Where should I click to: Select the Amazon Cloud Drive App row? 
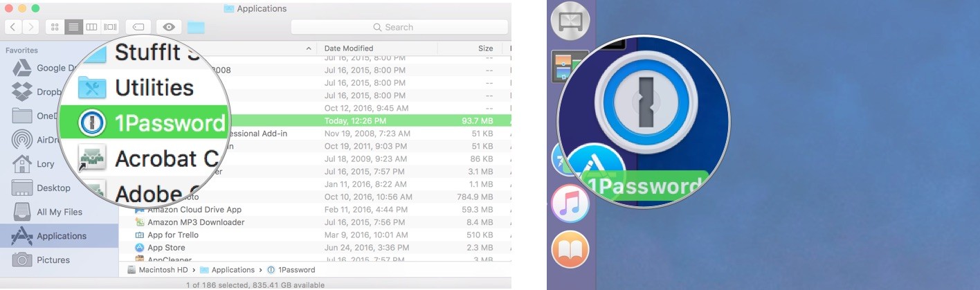pos(315,210)
